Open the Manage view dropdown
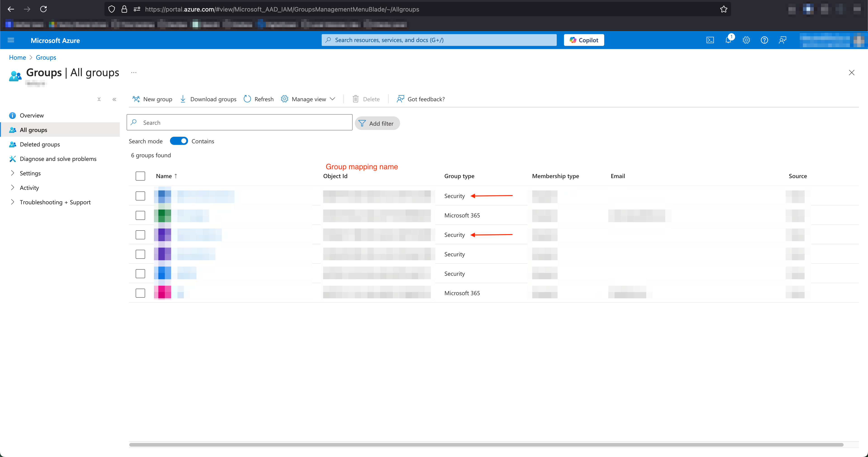Screen dimensions: 868x457 pyautogui.click(x=308, y=99)
